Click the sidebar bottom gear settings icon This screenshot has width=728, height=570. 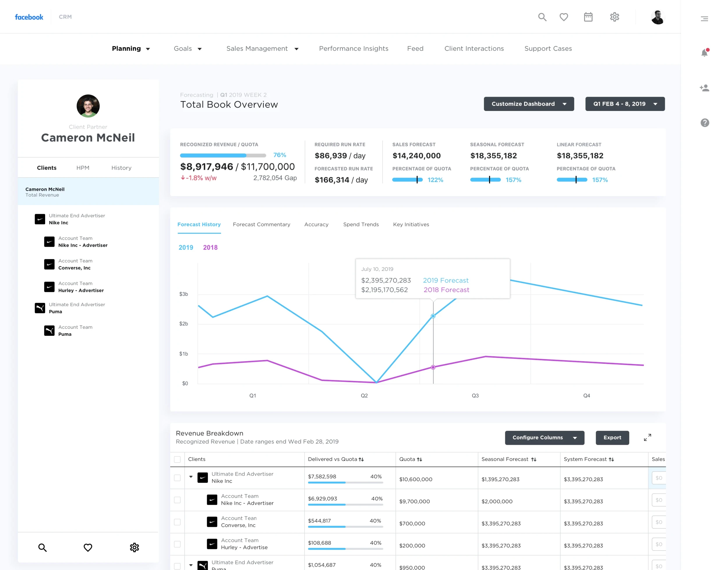tap(135, 547)
